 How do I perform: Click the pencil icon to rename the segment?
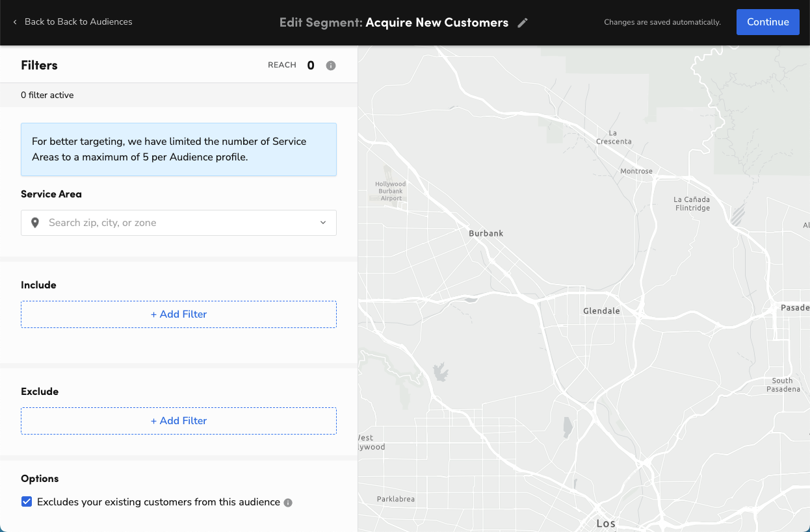[523, 22]
